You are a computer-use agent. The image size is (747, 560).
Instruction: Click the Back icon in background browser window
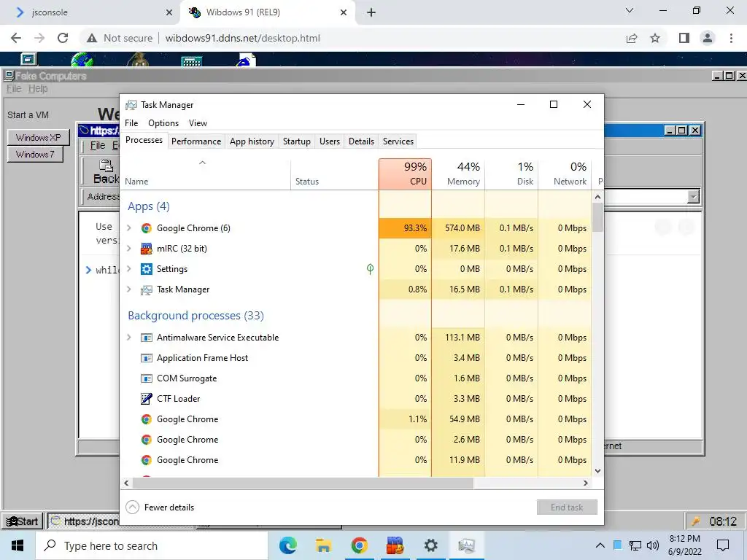[106, 166]
